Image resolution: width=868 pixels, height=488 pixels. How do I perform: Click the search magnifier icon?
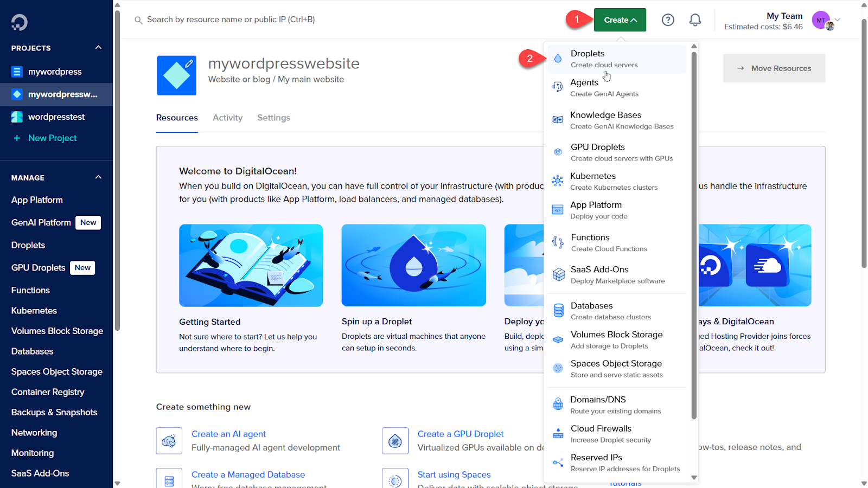(138, 20)
